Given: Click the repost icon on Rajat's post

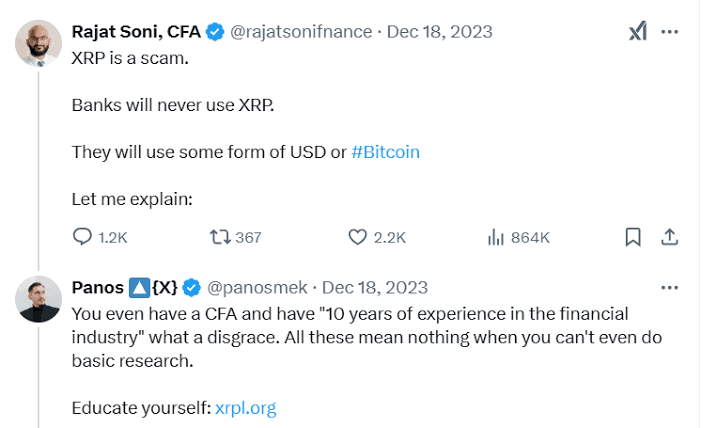Looking at the screenshot, I should pos(219,237).
